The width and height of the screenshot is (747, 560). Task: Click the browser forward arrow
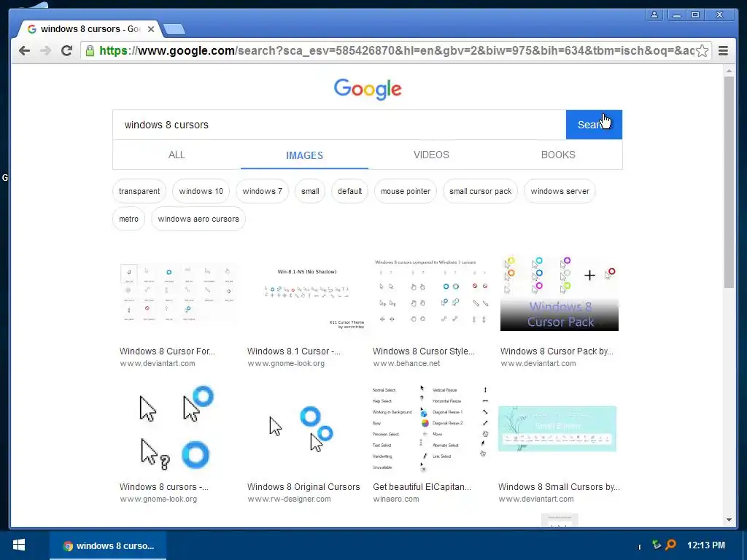tap(45, 50)
